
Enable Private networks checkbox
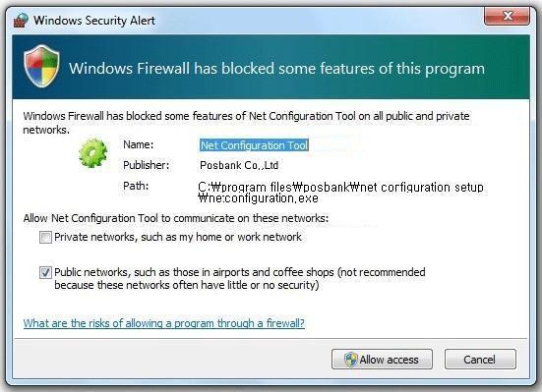(x=45, y=238)
